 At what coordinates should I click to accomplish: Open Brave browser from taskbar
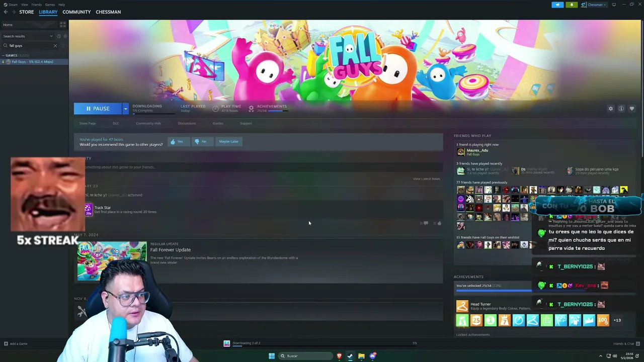(x=339, y=356)
